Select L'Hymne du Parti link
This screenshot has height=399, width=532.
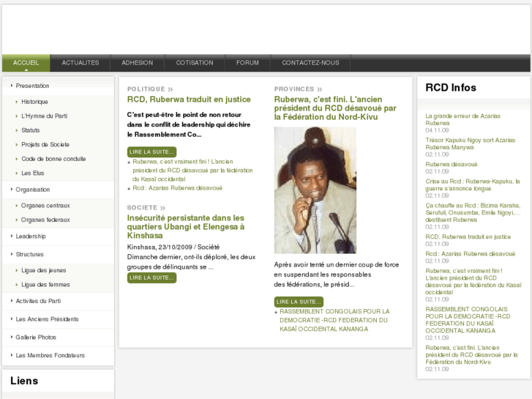coord(45,116)
